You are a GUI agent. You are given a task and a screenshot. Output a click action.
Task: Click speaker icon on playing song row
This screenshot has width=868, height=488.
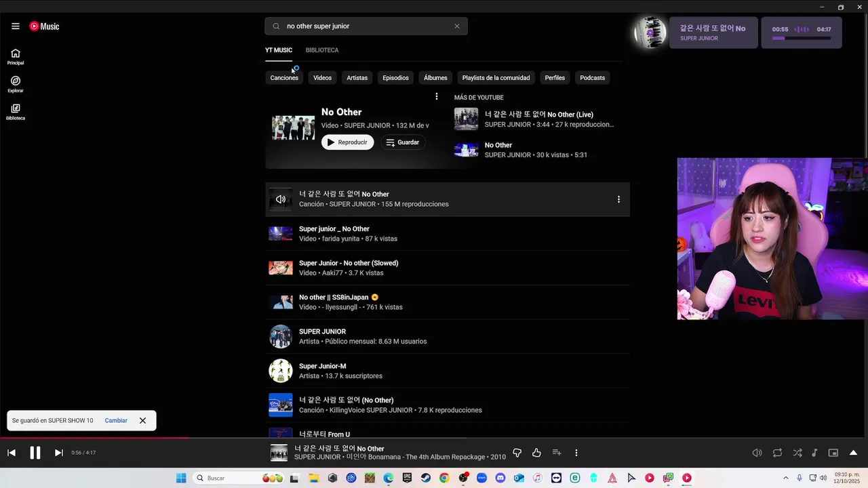(281, 199)
